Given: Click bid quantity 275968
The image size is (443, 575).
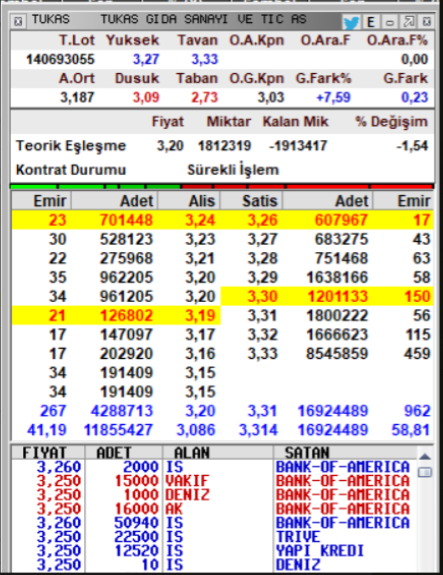Looking at the screenshot, I should pos(126,258).
